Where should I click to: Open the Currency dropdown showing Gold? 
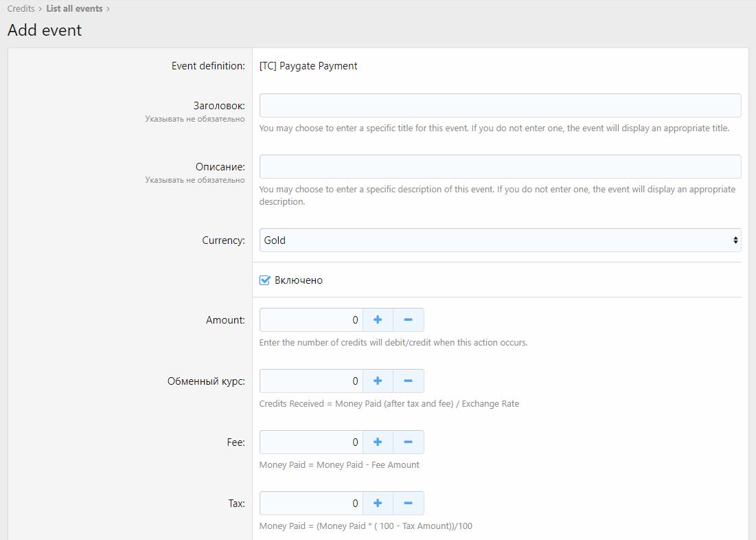[x=499, y=240]
